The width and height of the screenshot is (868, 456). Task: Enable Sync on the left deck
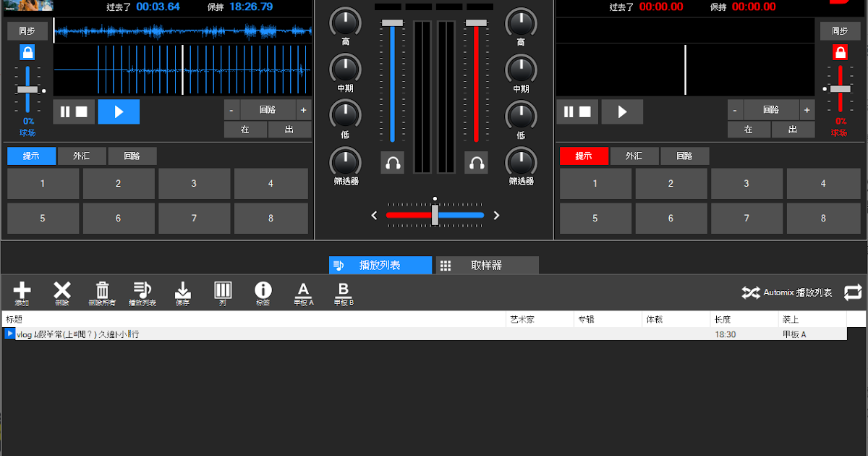point(27,30)
